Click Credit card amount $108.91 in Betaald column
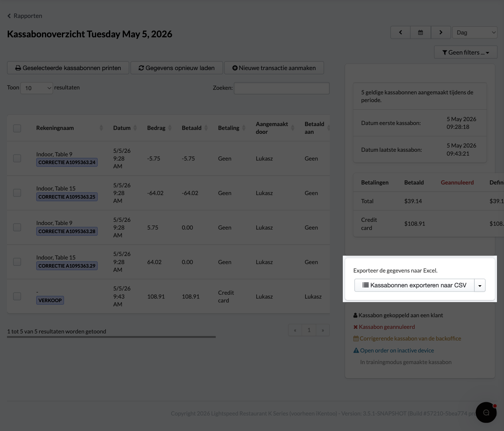This screenshot has width=504, height=431. (415, 224)
